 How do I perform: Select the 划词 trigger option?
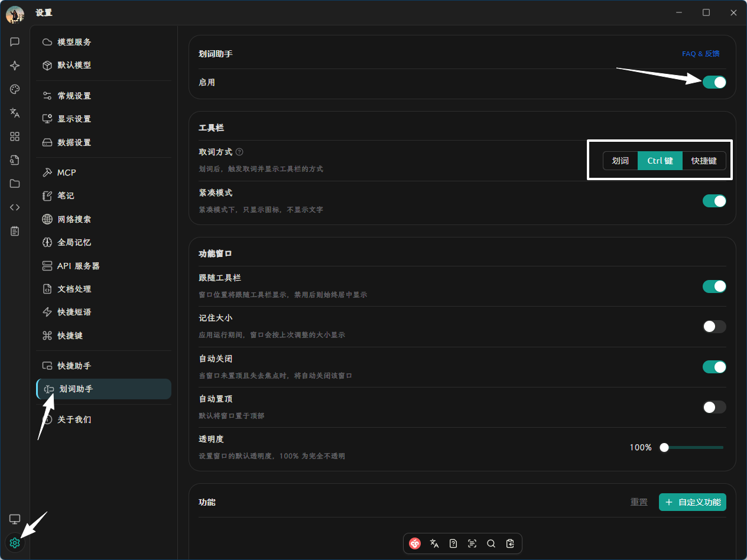coord(620,161)
